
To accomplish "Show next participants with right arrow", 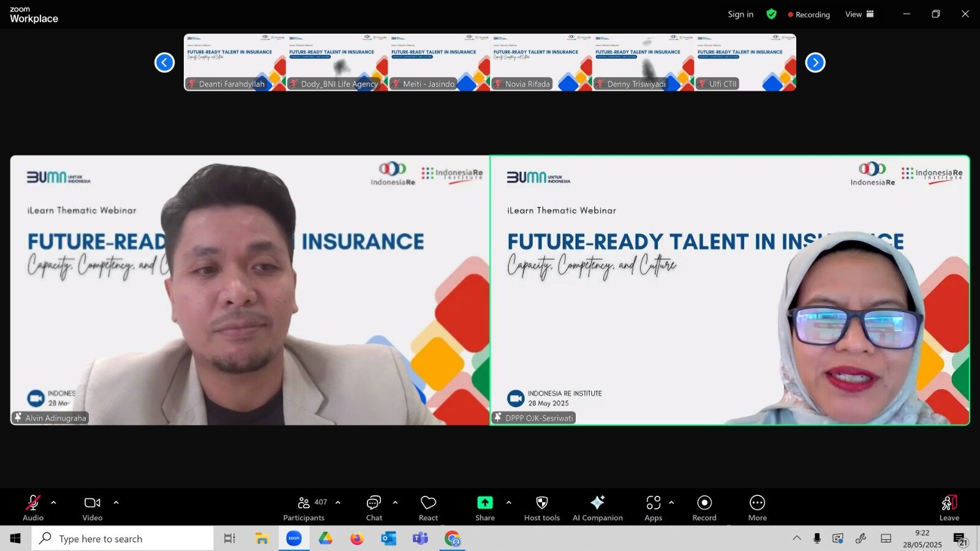I will pos(815,62).
